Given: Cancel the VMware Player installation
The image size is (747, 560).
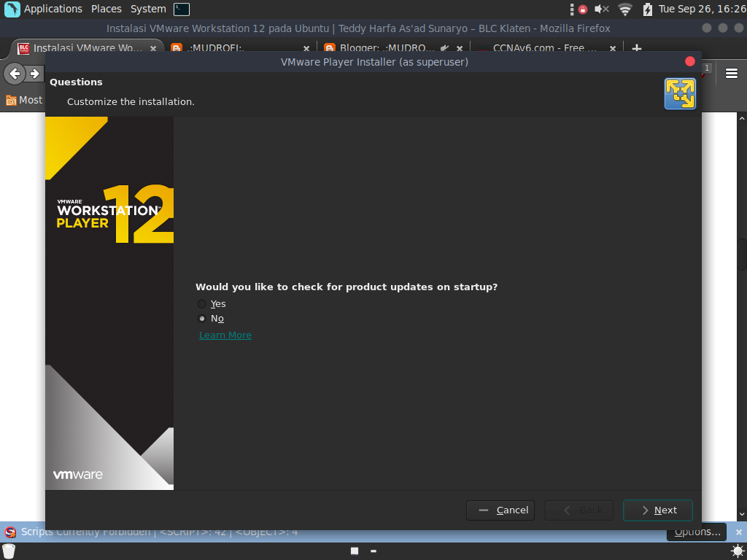Looking at the screenshot, I should [500, 510].
